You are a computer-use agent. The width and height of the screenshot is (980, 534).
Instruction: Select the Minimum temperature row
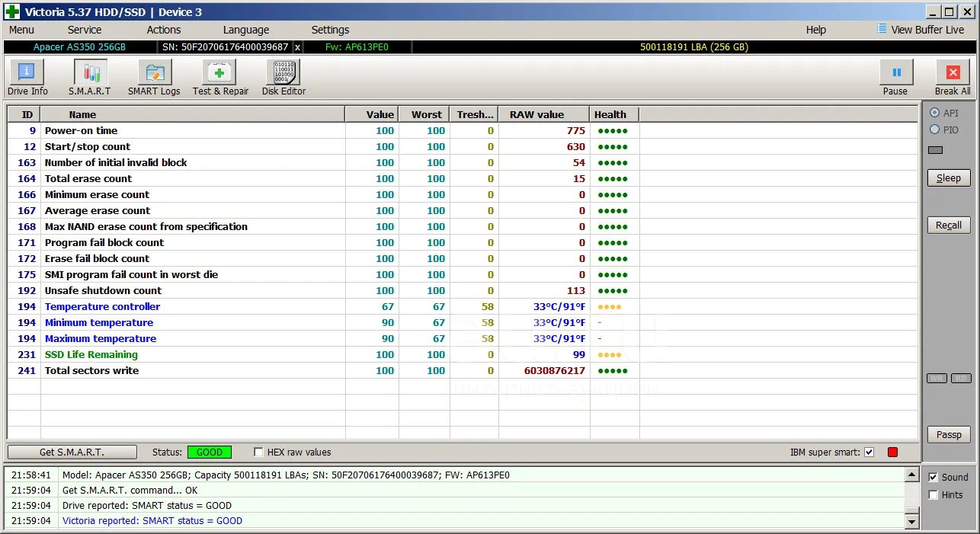pos(463,322)
